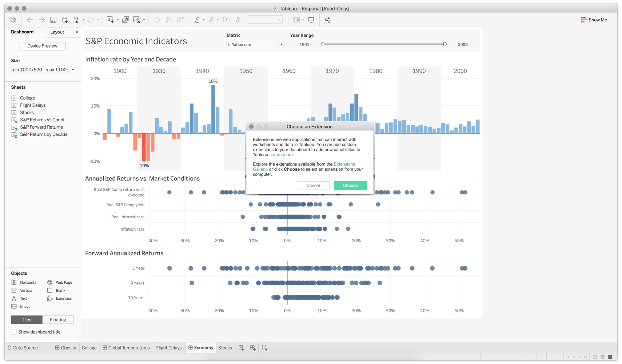Open the Fit selector dropdown in toolbar

pos(264,20)
